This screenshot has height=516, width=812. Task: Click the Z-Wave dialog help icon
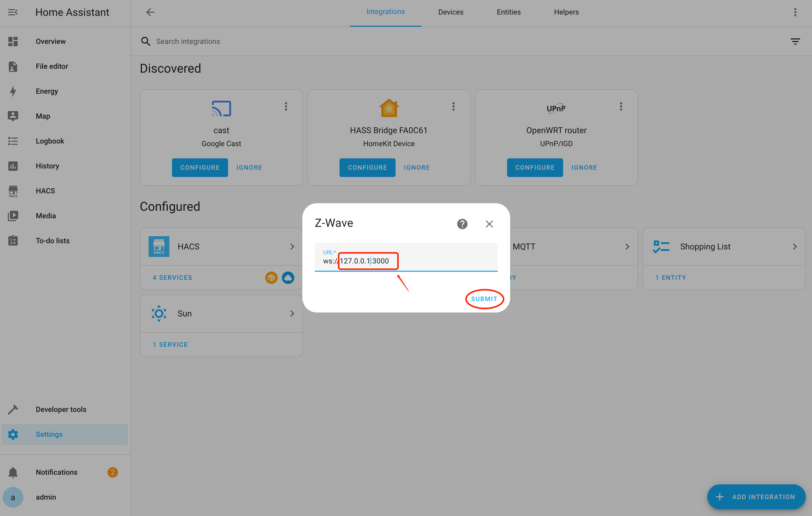pyautogui.click(x=462, y=224)
